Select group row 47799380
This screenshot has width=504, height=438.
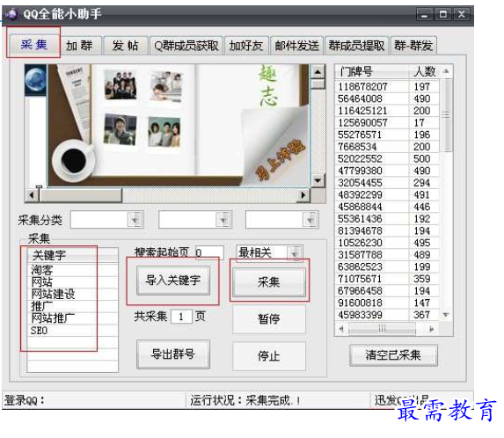pos(387,171)
